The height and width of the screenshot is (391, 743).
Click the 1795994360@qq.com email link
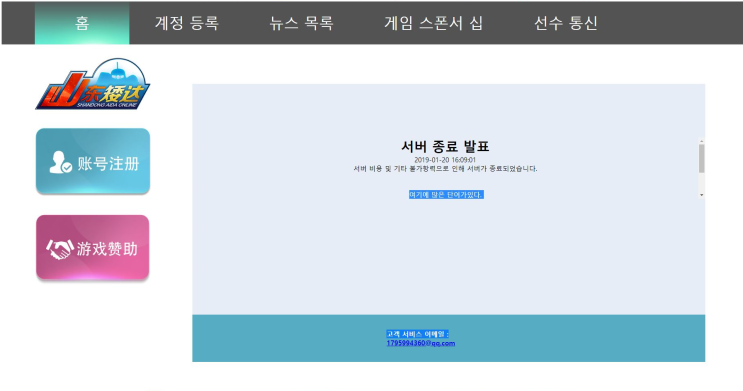coord(421,343)
